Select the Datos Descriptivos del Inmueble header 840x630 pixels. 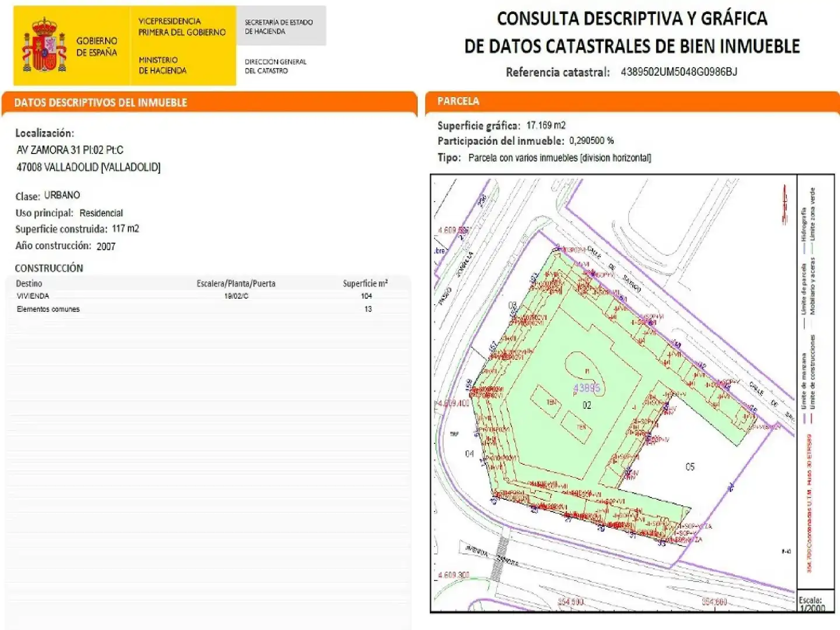pyautogui.click(x=100, y=103)
